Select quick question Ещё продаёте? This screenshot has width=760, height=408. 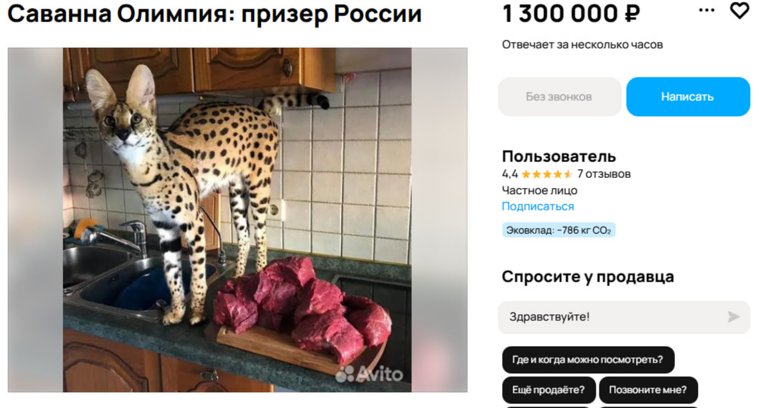click(x=549, y=390)
